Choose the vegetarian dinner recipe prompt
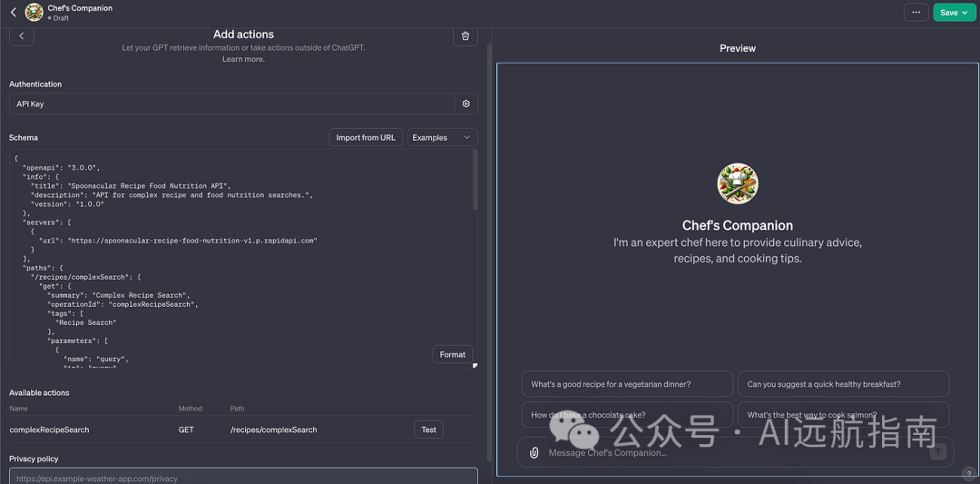The height and width of the screenshot is (484, 980). [627, 384]
